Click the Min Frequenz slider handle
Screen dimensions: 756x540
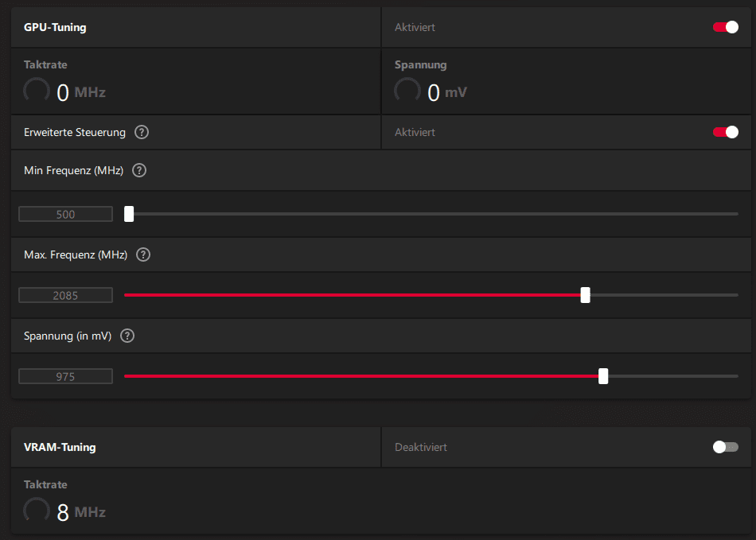tap(129, 214)
